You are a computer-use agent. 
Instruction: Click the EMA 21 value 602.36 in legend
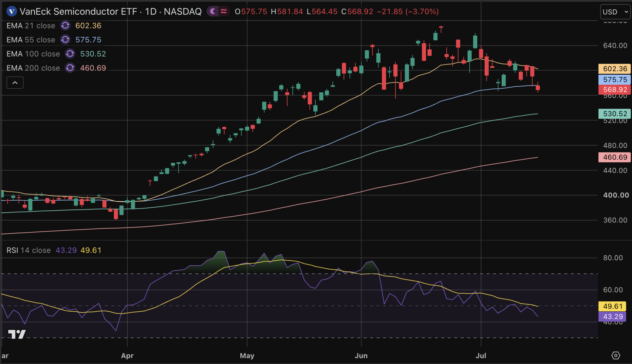(88, 26)
